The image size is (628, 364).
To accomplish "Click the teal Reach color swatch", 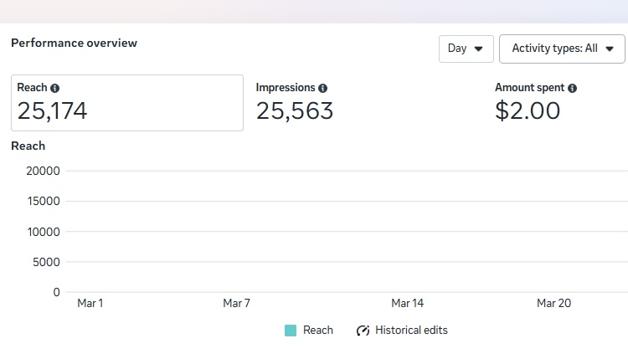I will [x=291, y=331].
